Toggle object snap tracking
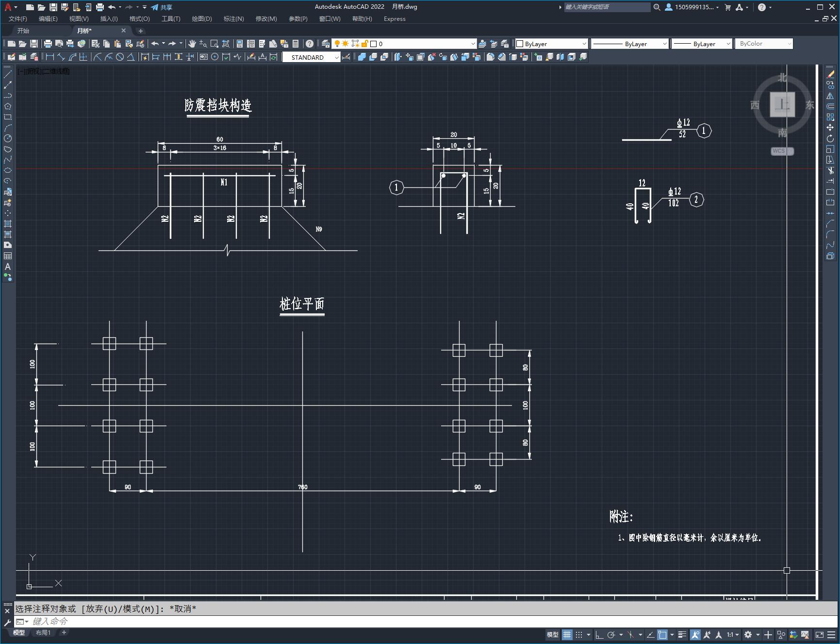Image resolution: width=840 pixels, height=644 pixels. [x=650, y=634]
